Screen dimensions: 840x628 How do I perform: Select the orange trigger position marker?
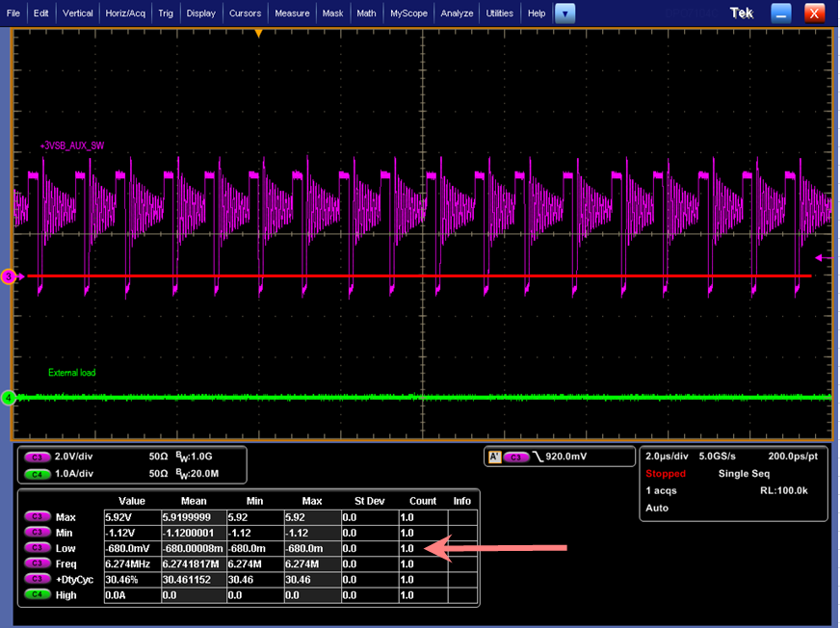point(257,34)
